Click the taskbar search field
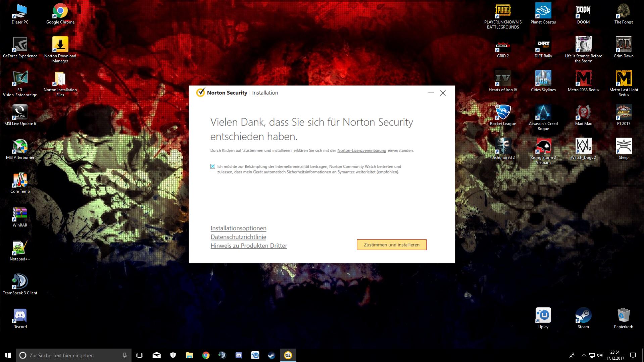 pos(74,355)
